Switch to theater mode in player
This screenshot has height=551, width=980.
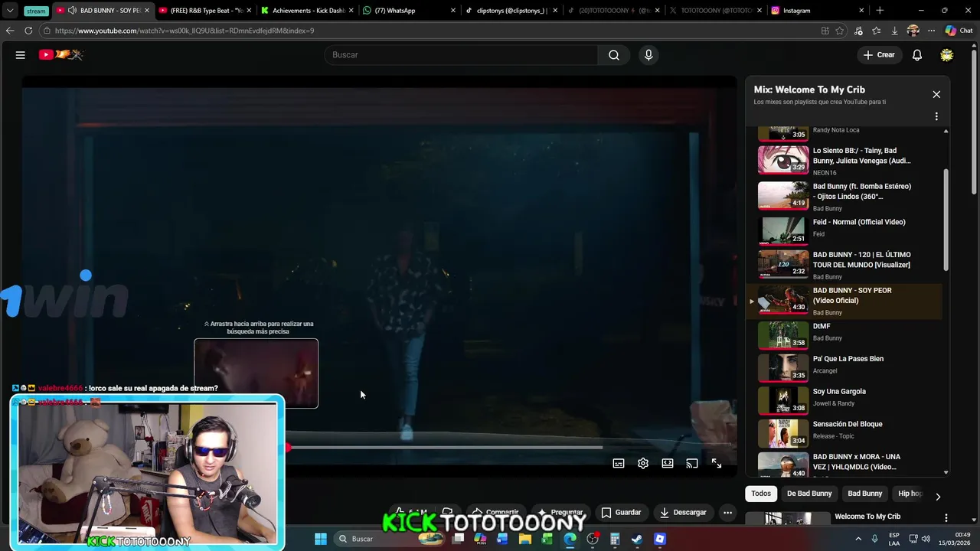point(668,463)
